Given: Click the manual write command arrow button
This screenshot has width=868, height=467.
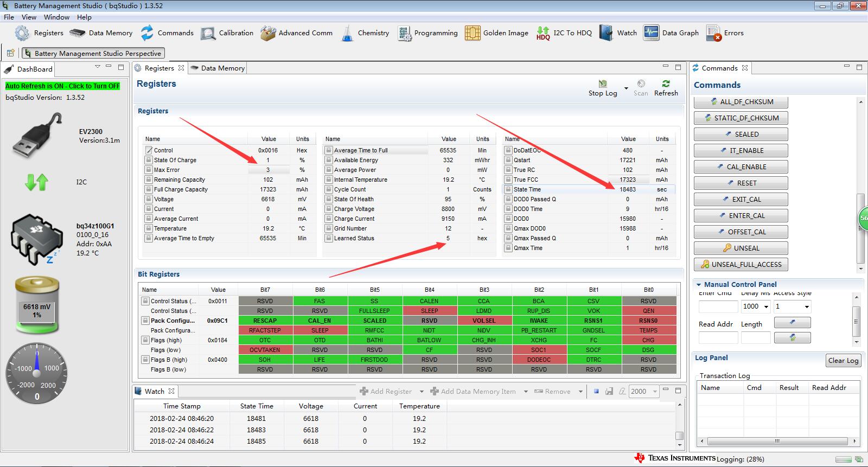Looking at the screenshot, I should tap(792, 322).
